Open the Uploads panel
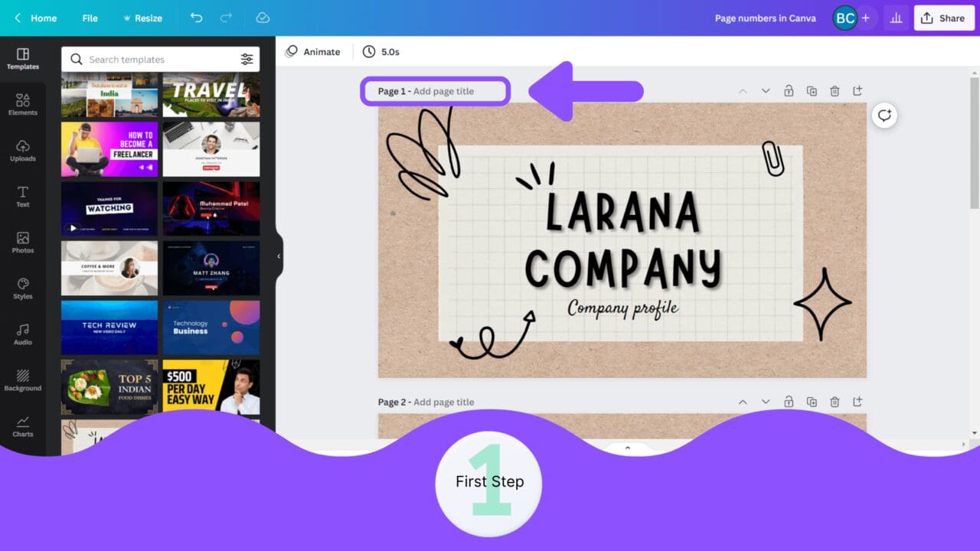980x551 pixels. pos(22,151)
